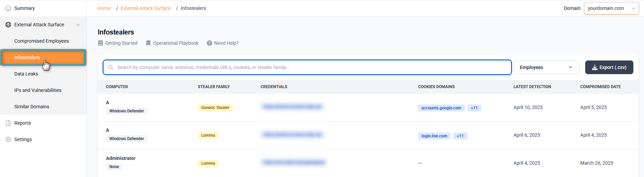Click the Summary home icon
The height and width of the screenshot is (177, 644).
point(8,8)
